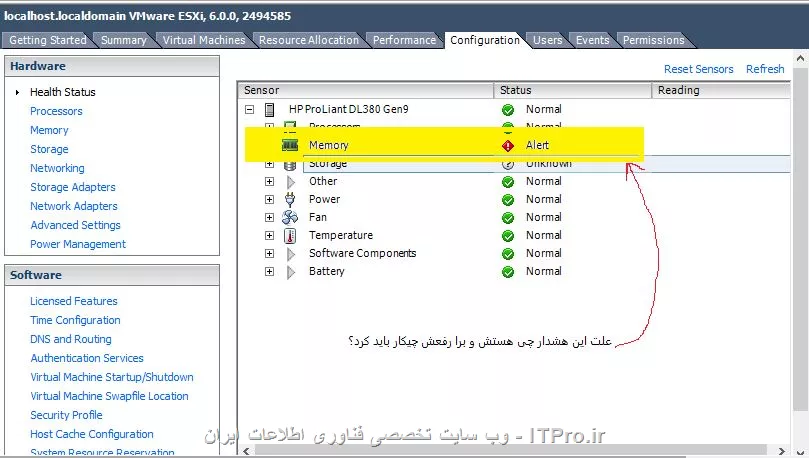Open the Virtual Machines tab
Screen dimensions: 809x458
click(204, 40)
